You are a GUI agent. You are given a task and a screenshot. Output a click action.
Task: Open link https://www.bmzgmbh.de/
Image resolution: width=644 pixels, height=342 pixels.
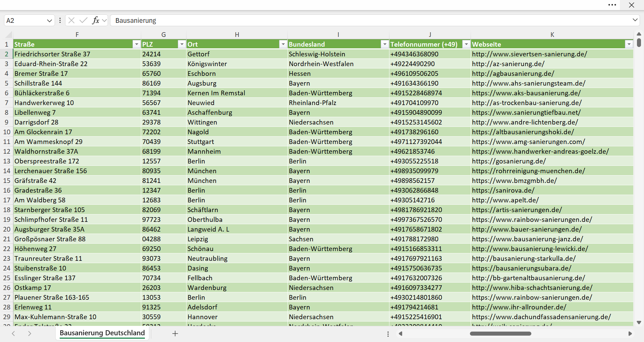514,181
